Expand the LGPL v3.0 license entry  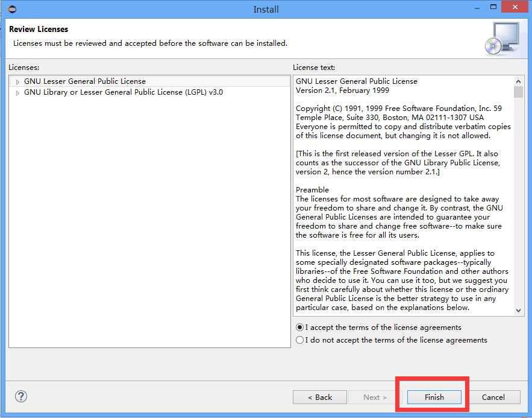(17, 93)
